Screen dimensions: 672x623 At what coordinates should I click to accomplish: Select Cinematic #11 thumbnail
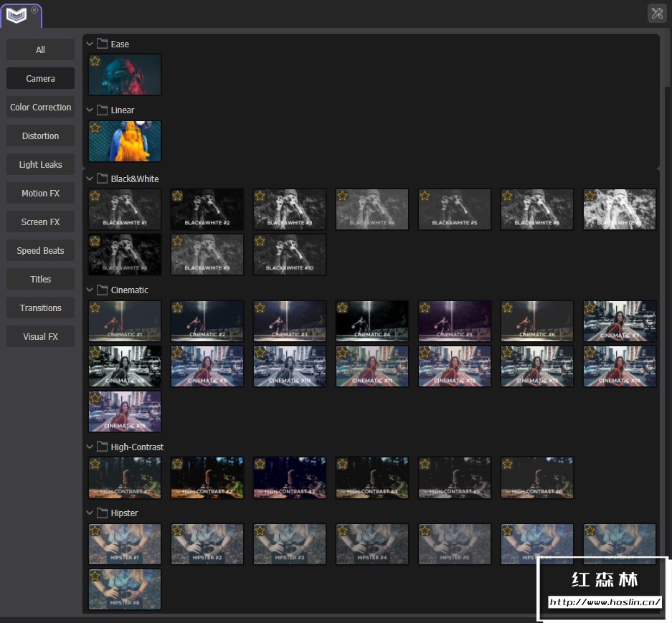point(372,366)
